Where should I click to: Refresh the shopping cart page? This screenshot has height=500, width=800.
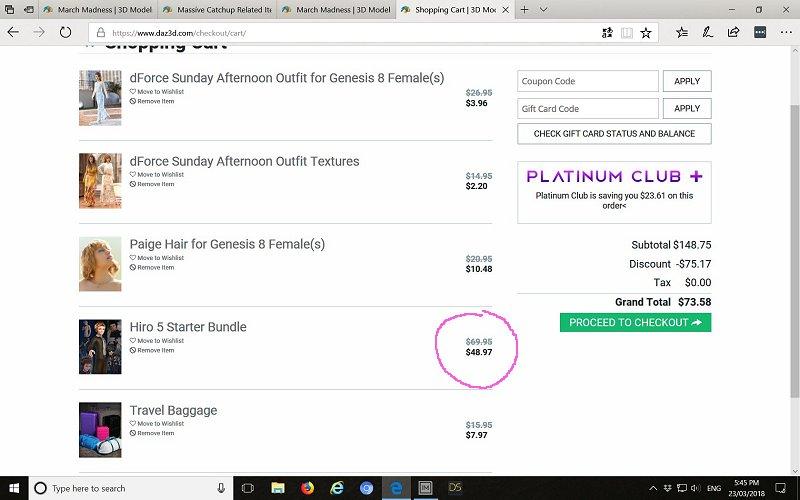[66, 32]
